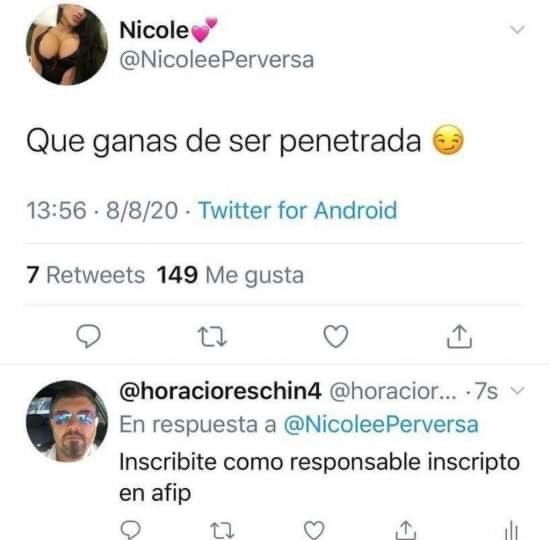View the 149 Me gusta list
The width and height of the screenshot is (550, 540).
[x=230, y=275]
